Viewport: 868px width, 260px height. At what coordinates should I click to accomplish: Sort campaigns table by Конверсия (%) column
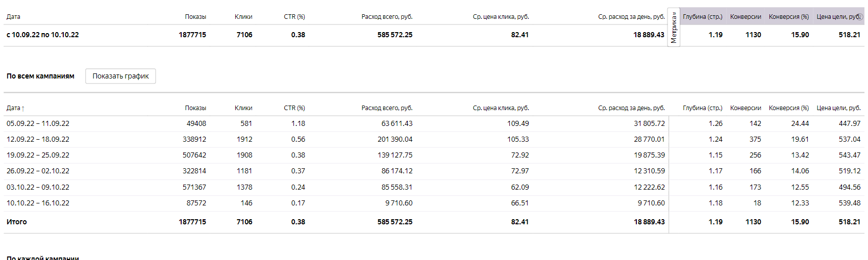789,108
